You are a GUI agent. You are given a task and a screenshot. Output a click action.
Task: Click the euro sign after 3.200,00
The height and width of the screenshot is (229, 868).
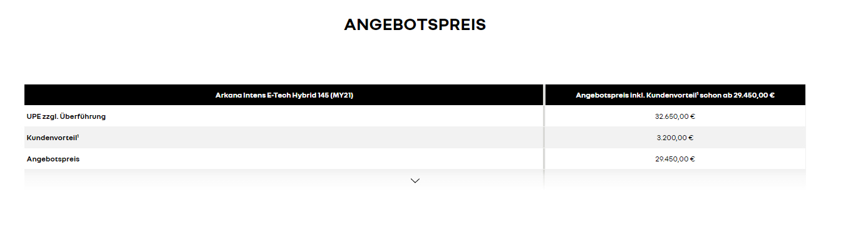(691, 138)
